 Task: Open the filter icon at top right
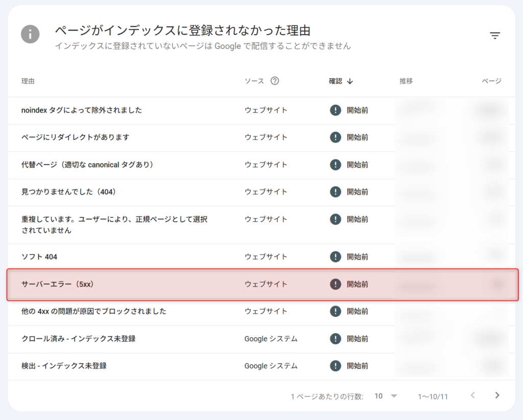tap(495, 35)
